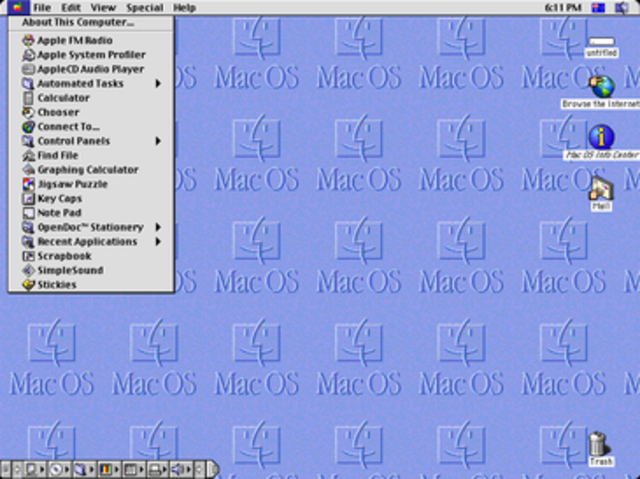Click control strip close box at left end
This screenshot has height=479, width=640.
click(5, 469)
